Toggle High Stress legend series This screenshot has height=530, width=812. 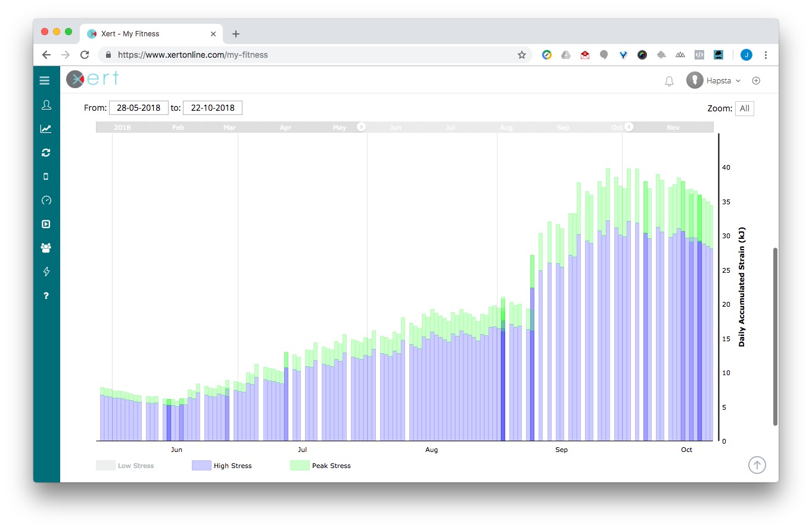coord(222,466)
